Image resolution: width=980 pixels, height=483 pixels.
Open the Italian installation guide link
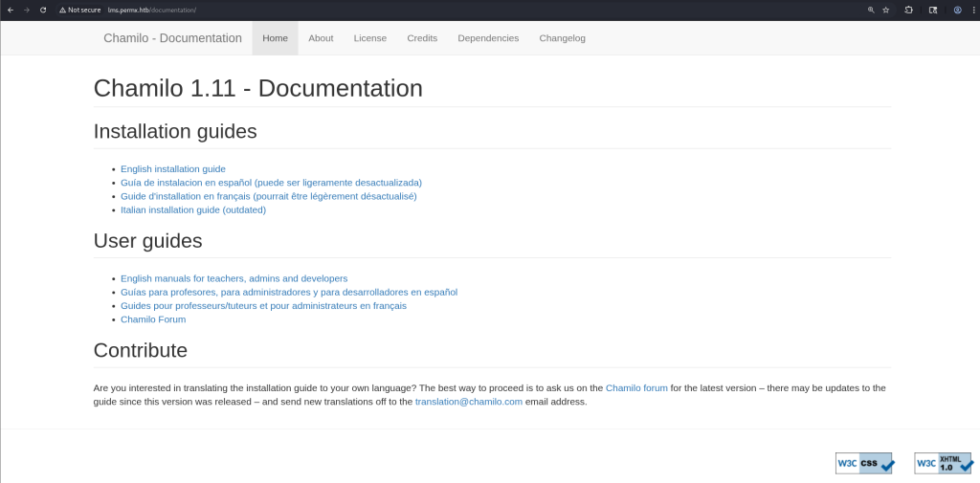(192, 209)
